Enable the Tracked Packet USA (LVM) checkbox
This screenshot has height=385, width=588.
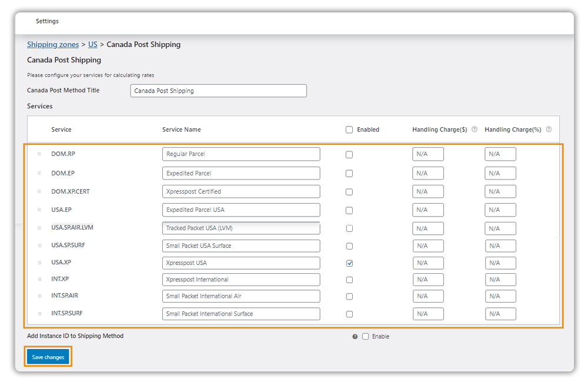349,228
